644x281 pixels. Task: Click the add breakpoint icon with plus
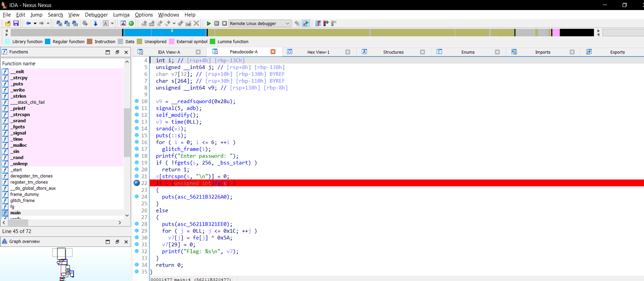click(326, 23)
